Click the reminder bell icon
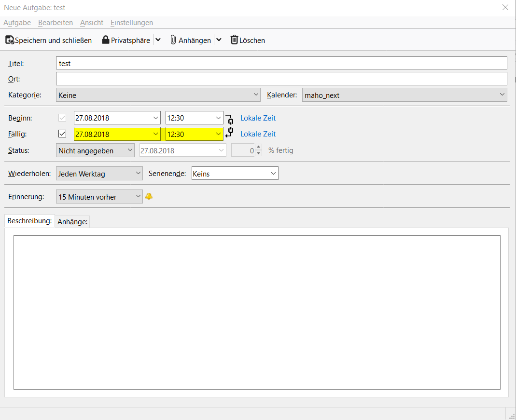This screenshot has height=420, width=516. click(x=149, y=196)
